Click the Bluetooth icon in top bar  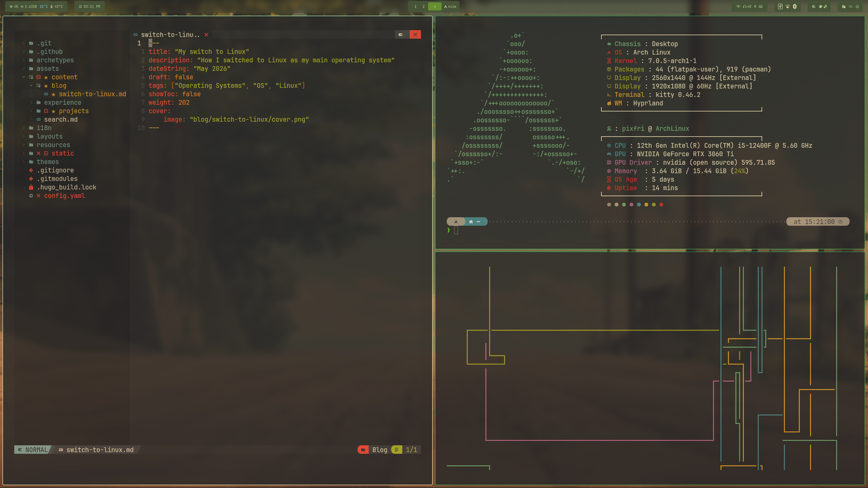795,6
